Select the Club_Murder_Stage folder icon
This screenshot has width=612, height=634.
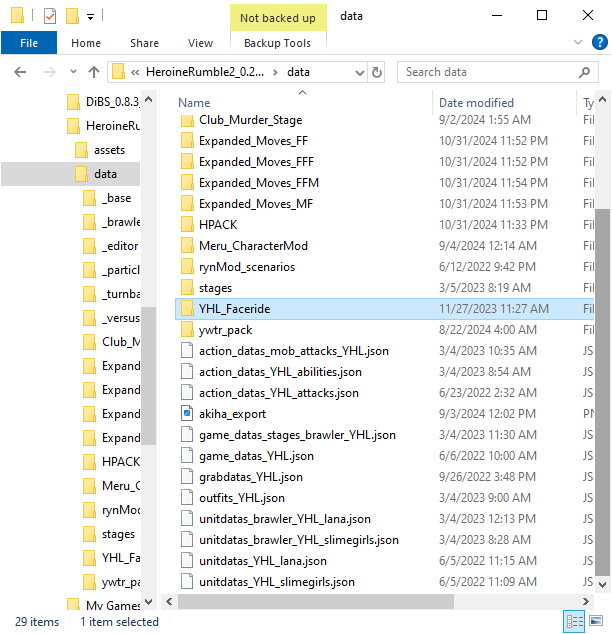tap(187, 120)
